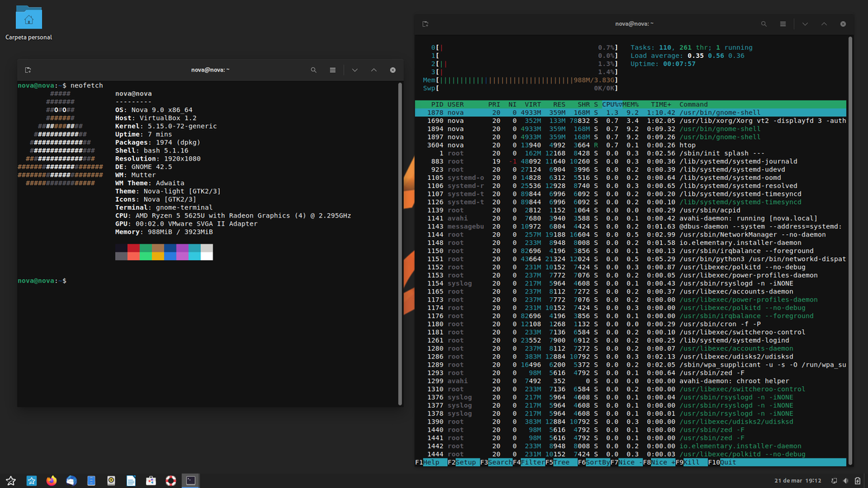The height and width of the screenshot is (488, 868).
Task: Click the red color block in neofetch palette
Action: 133,249
